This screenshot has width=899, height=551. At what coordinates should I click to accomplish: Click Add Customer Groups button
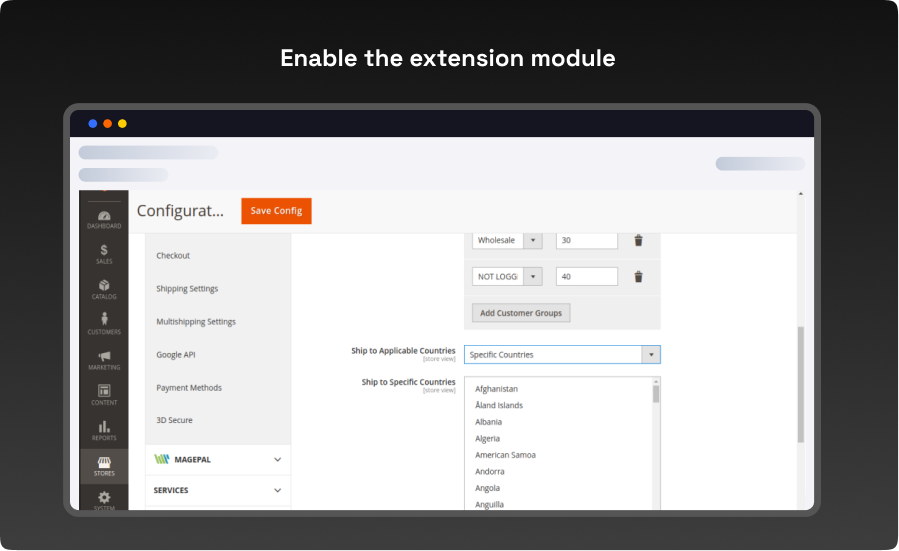pyautogui.click(x=521, y=313)
